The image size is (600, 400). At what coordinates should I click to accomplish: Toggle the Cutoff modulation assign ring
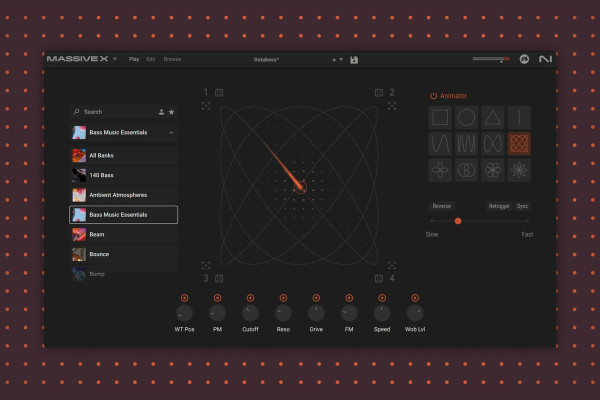point(250,298)
